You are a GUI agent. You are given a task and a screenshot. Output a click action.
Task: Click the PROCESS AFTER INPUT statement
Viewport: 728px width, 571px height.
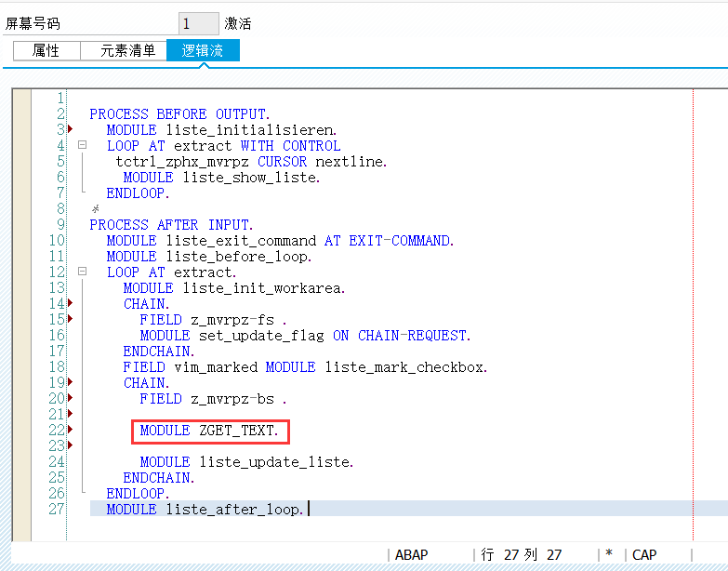[x=171, y=225]
